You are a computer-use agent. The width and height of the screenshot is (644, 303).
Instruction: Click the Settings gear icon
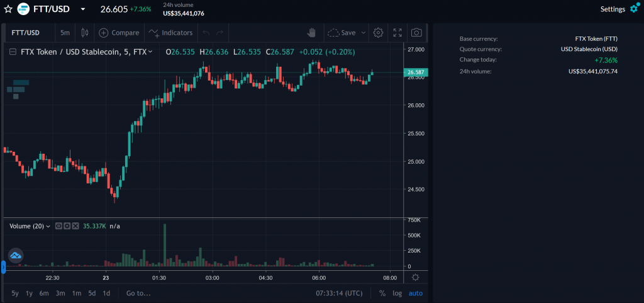pos(634,9)
